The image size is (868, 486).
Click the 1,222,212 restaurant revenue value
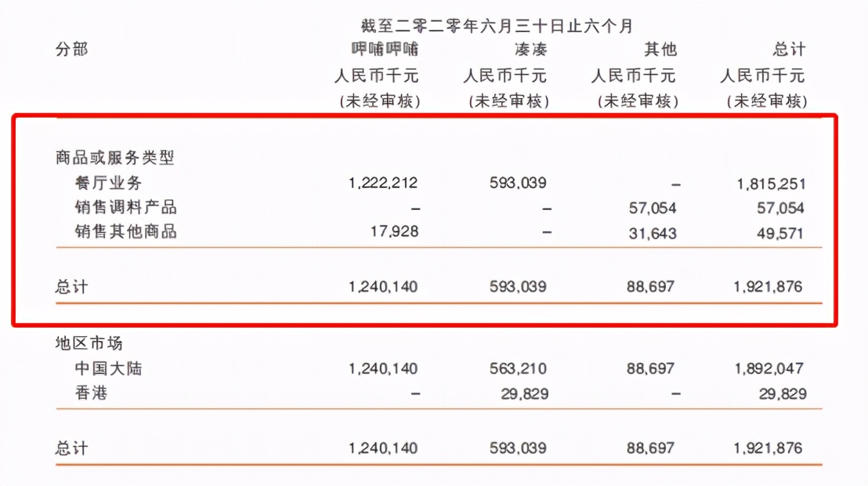point(383,183)
